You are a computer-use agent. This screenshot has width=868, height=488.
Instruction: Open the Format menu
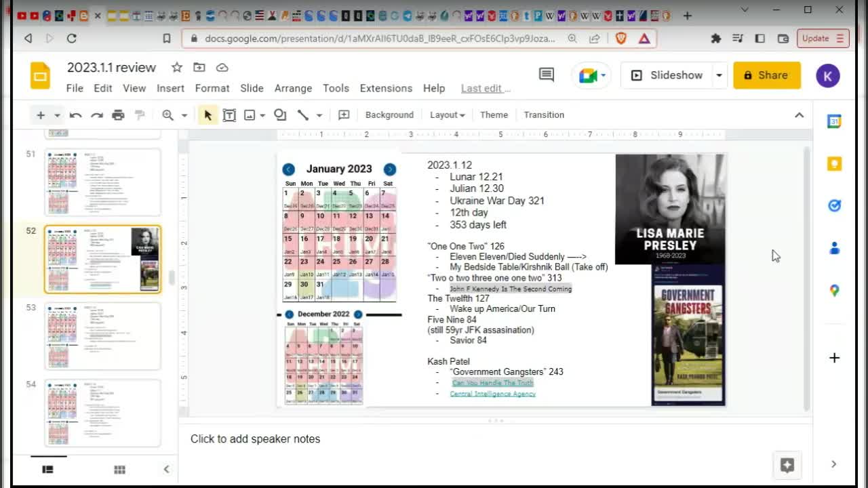[x=212, y=88]
